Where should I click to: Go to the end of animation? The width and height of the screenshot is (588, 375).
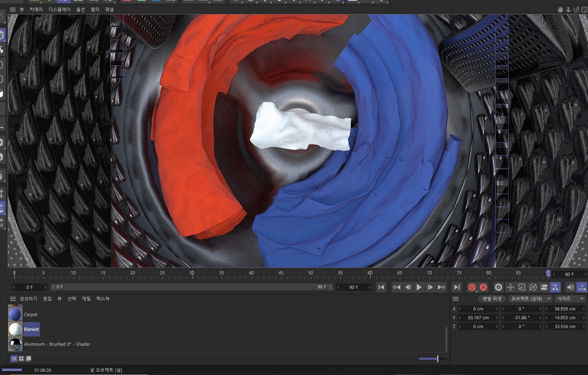(456, 287)
